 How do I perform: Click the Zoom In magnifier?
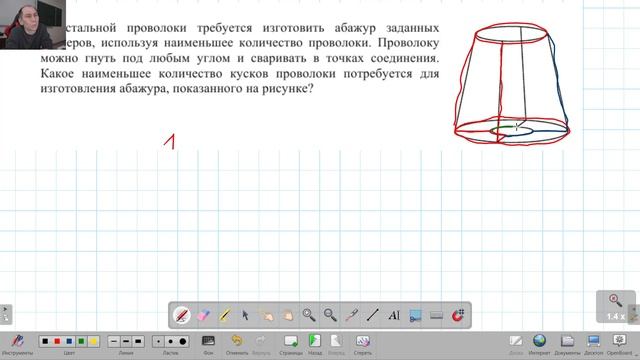coord(309,315)
